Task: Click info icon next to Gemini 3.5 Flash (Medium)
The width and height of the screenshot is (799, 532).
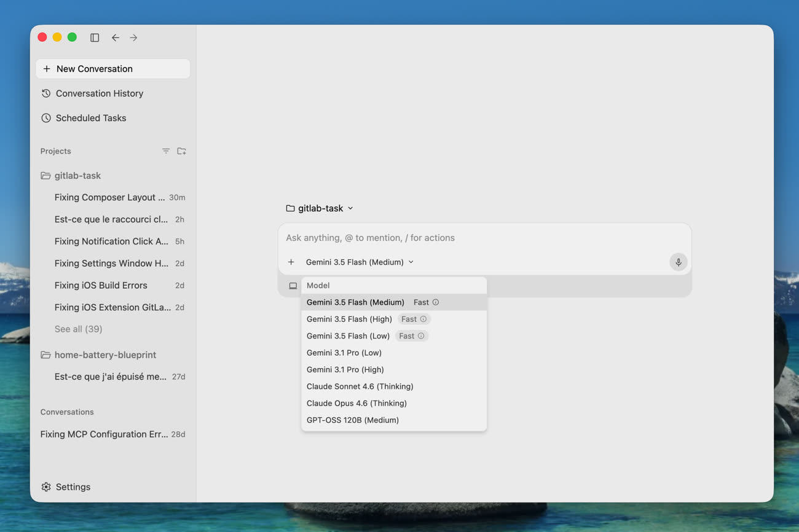Action: (x=436, y=302)
